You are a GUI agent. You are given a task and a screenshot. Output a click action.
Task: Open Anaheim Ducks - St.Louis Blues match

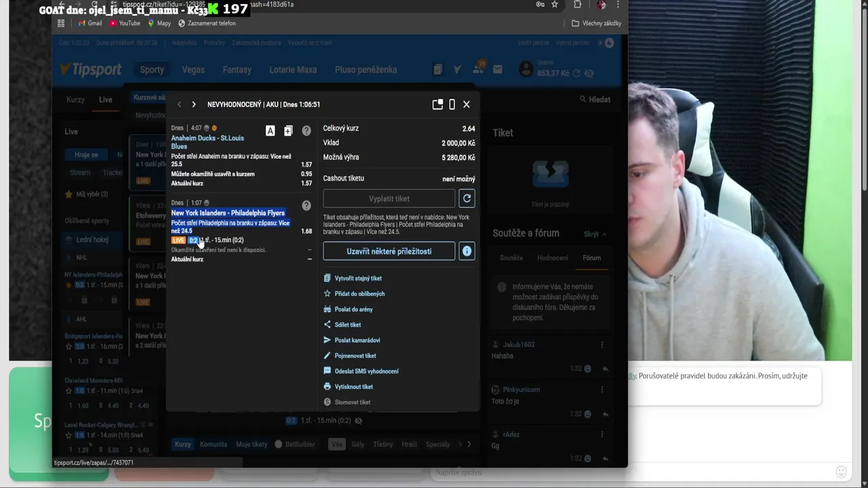click(208, 142)
